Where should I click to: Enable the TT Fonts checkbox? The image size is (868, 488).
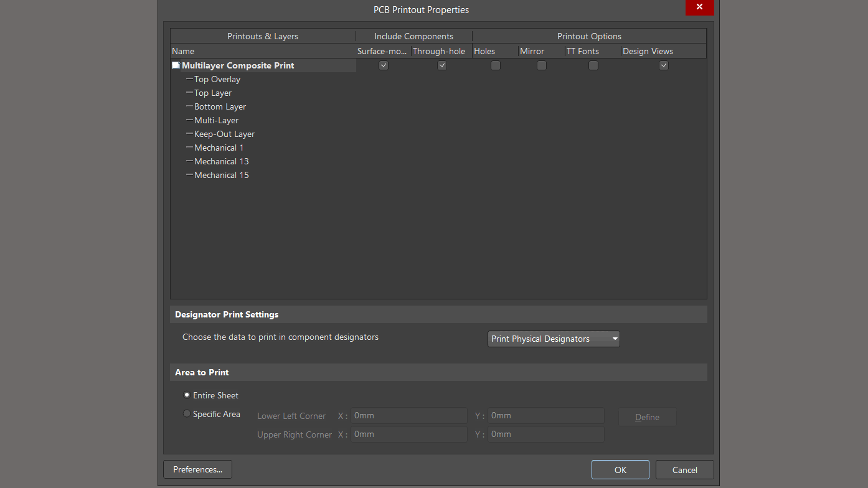pos(593,65)
